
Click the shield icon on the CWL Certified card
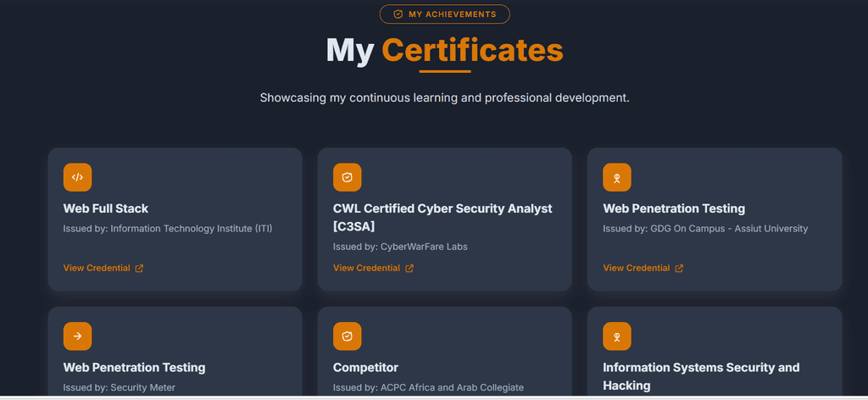coord(347,177)
